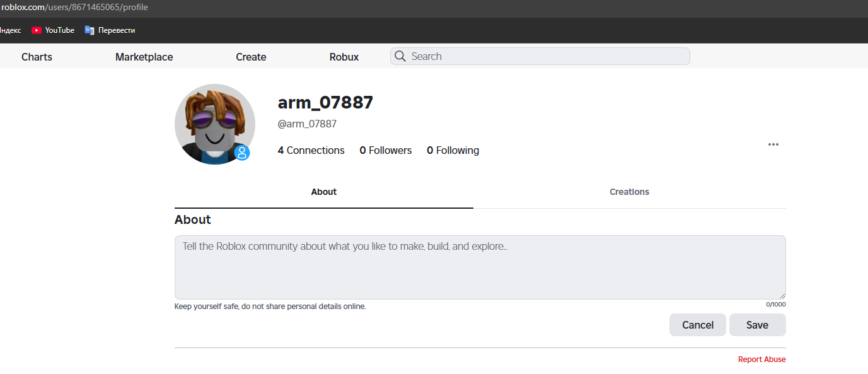The width and height of the screenshot is (868, 374).
Task: Switch to the Creations tab
Action: (629, 192)
